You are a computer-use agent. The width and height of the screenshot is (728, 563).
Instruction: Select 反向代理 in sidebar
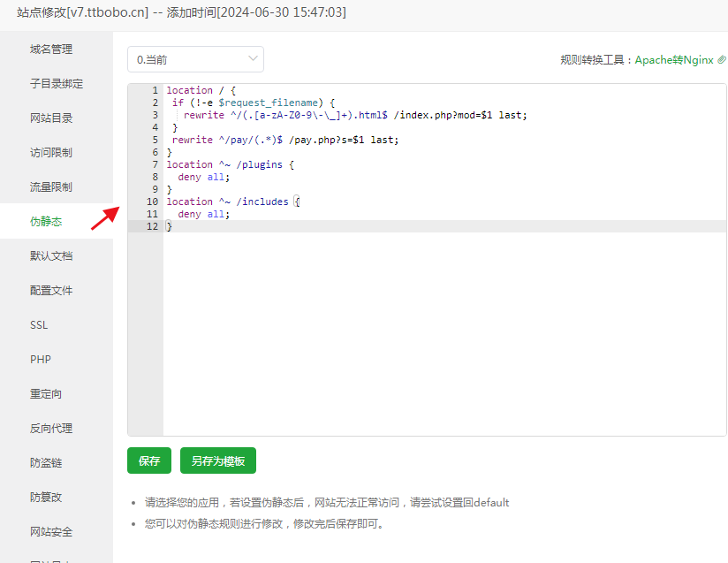tap(51, 429)
